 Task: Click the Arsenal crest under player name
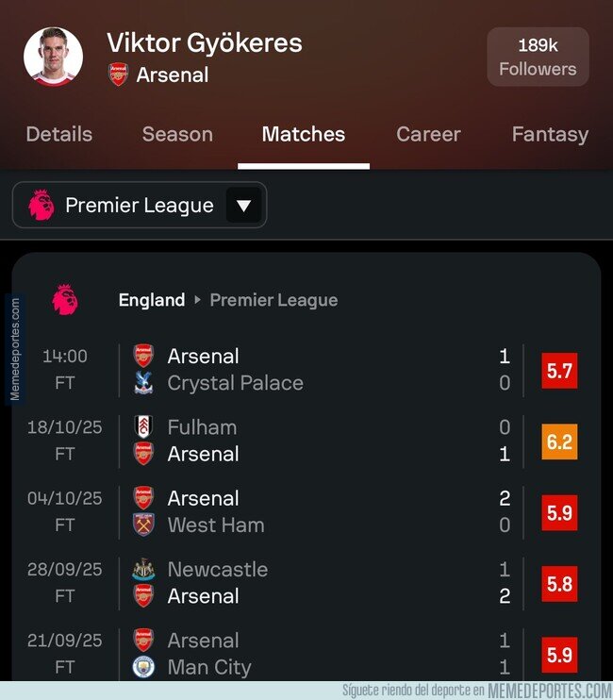point(118,75)
